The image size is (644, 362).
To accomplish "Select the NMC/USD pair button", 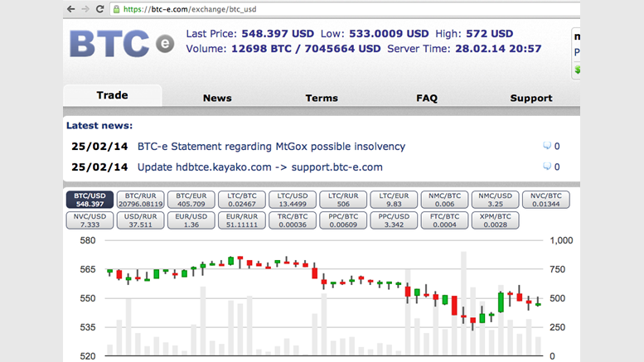I will pos(496,200).
